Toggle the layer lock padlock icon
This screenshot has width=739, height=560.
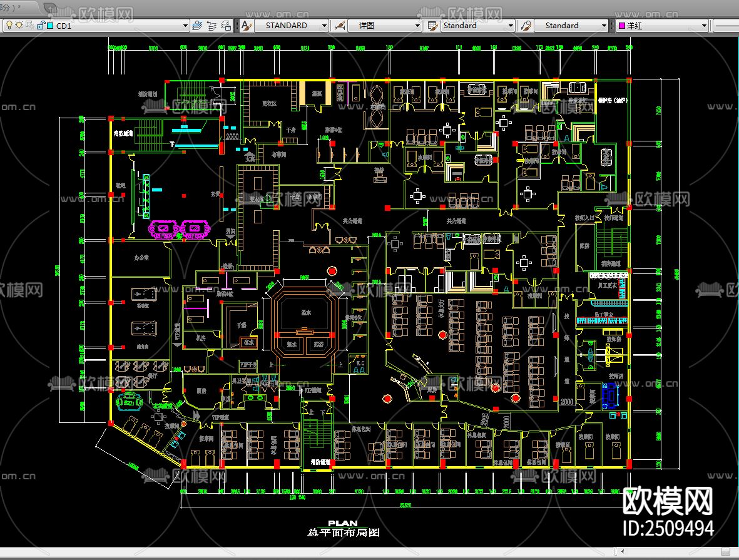40,26
